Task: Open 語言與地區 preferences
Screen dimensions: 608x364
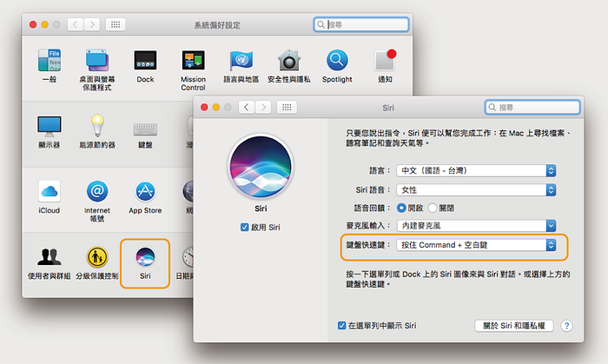Action: 241,61
